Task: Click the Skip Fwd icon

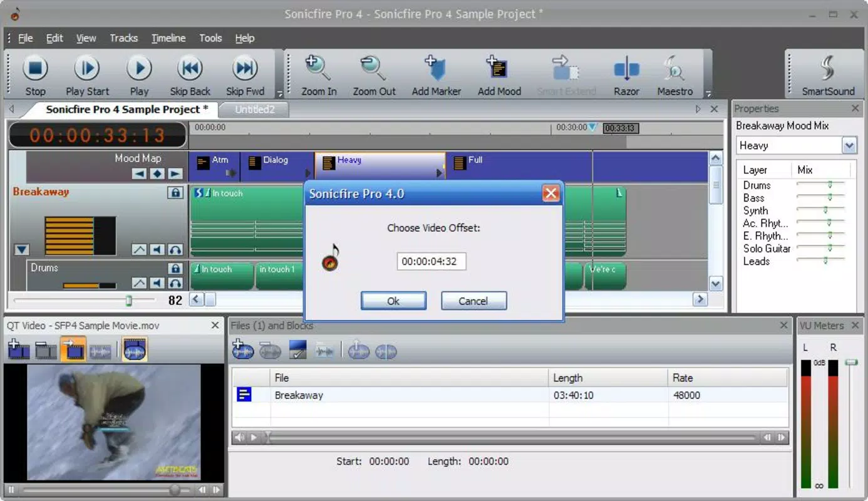Action: (x=245, y=75)
